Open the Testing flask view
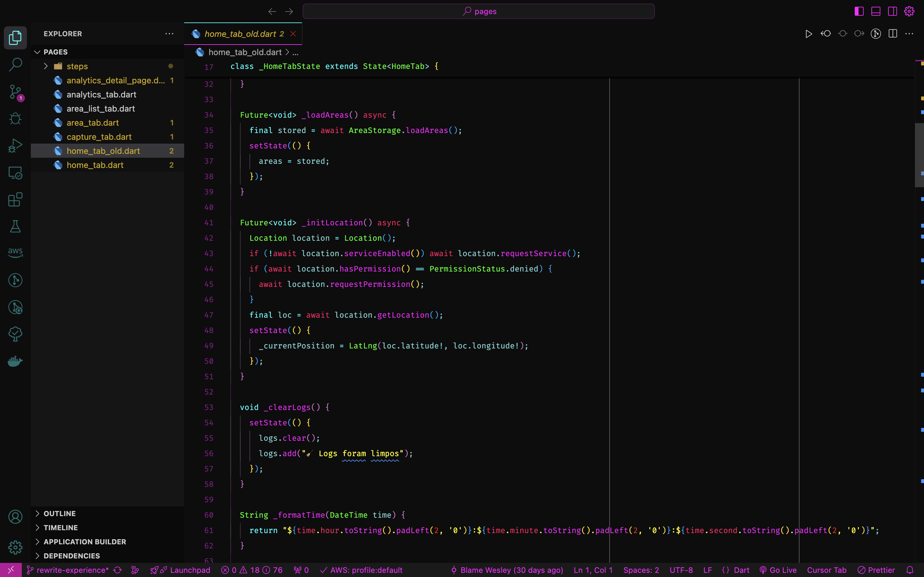924x577 pixels. [15, 226]
